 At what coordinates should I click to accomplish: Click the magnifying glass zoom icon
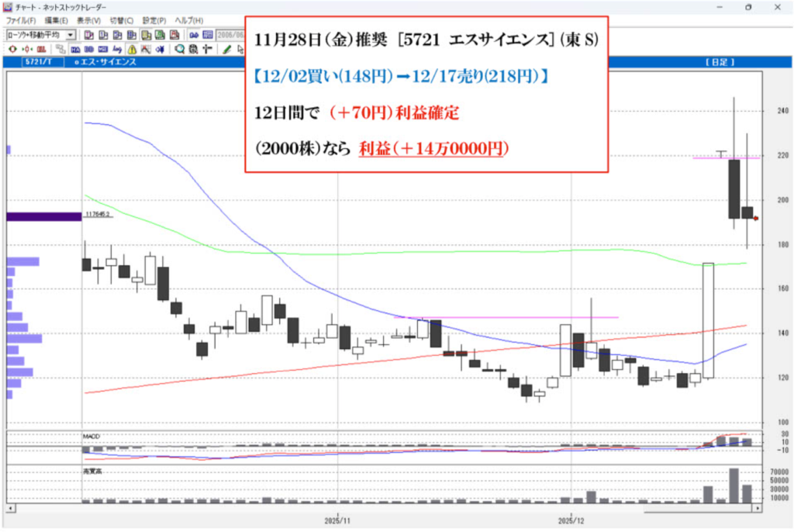pyautogui.click(x=180, y=48)
